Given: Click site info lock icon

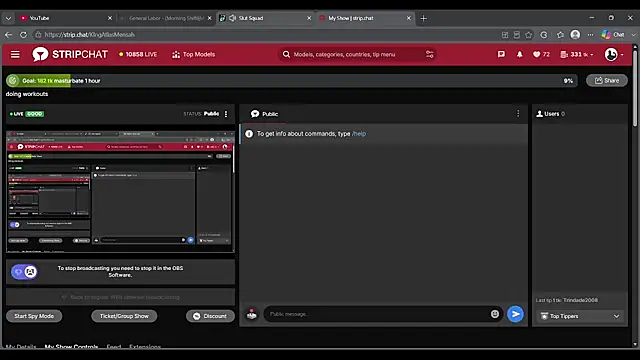Looking at the screenshot, I should coord(38,35).
